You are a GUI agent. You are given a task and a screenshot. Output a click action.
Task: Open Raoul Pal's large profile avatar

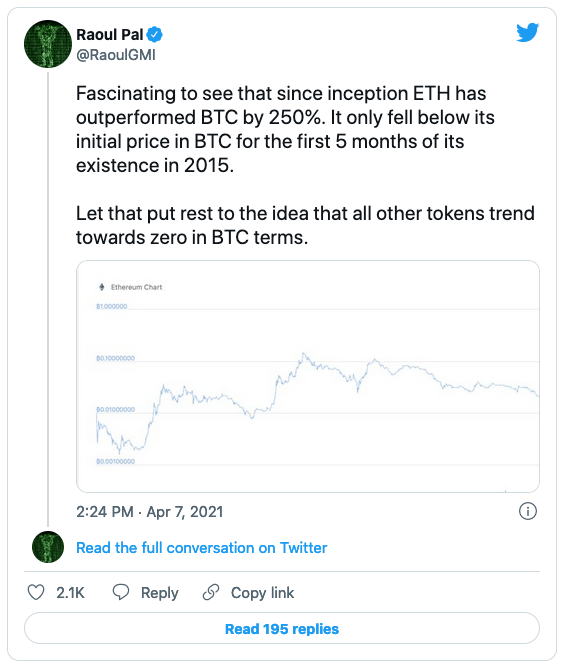coord(48,44)
